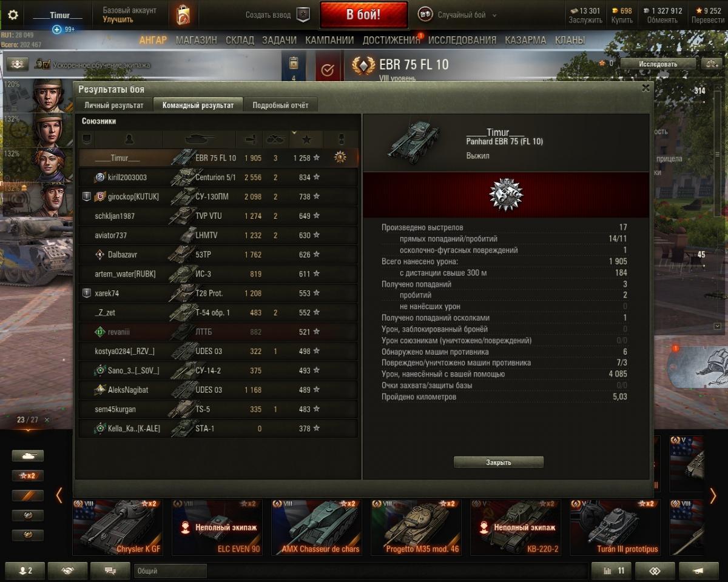The width and height of the screenshot is (728, 582).
Task: Switch to Личный результат tab
Action: (114, 105)
